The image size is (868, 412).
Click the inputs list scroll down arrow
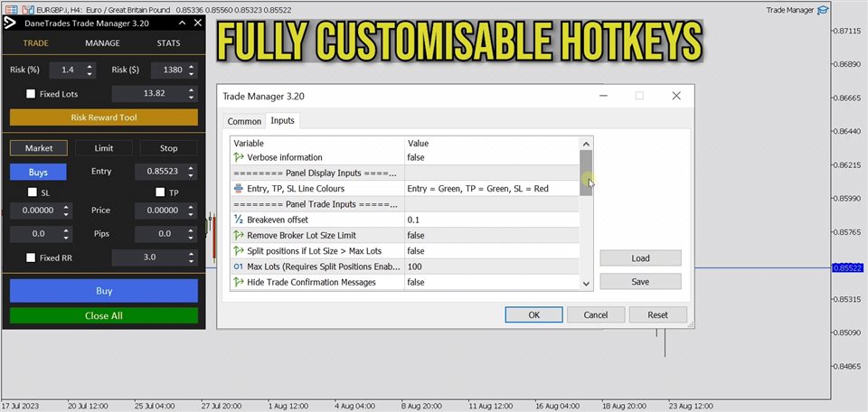tap(586, 284)
